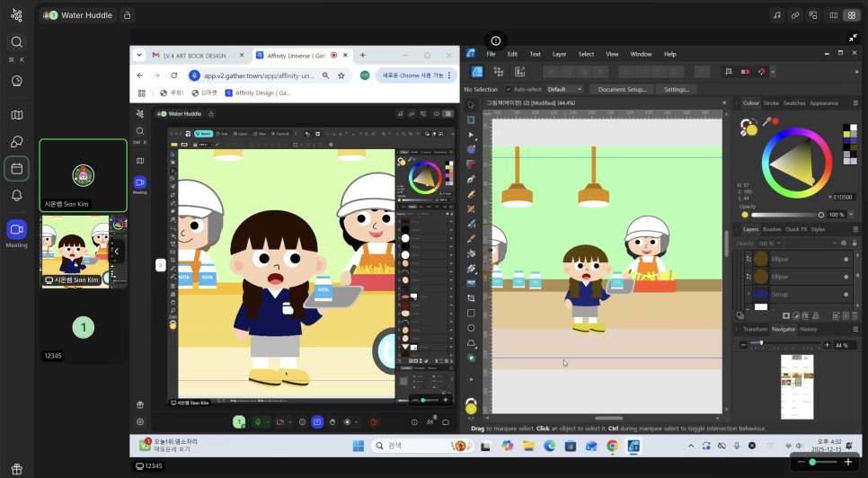Click the Meeting camera icon in sidebar

[x=16, y=229]
